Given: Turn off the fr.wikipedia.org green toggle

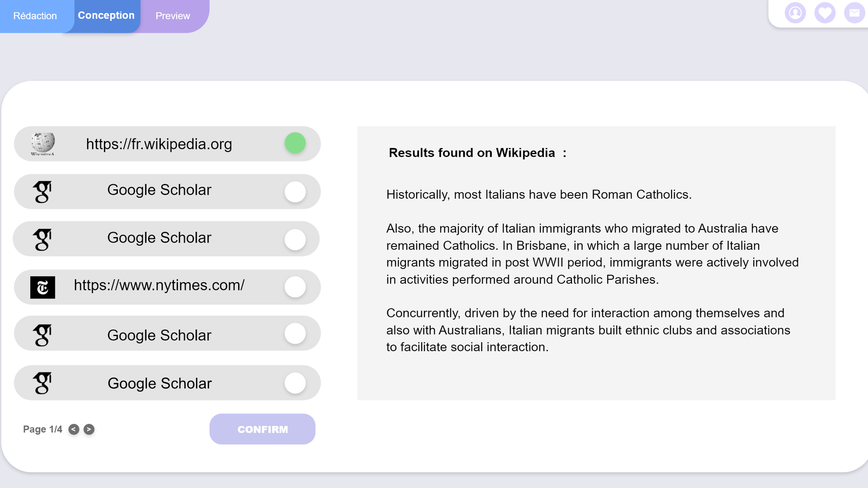Looking at the screenshot, I should (295, 143).
